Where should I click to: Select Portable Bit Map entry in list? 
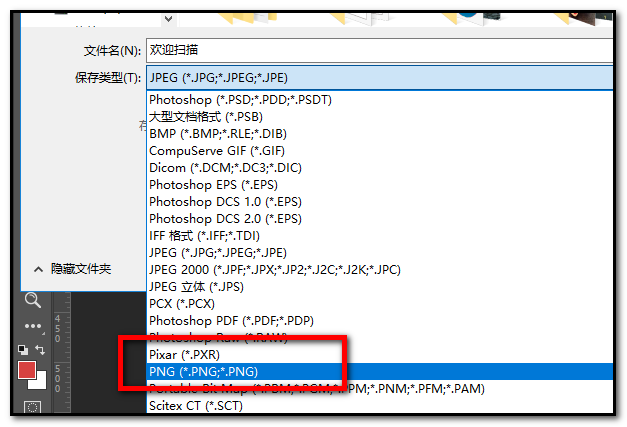click(379, 389)
